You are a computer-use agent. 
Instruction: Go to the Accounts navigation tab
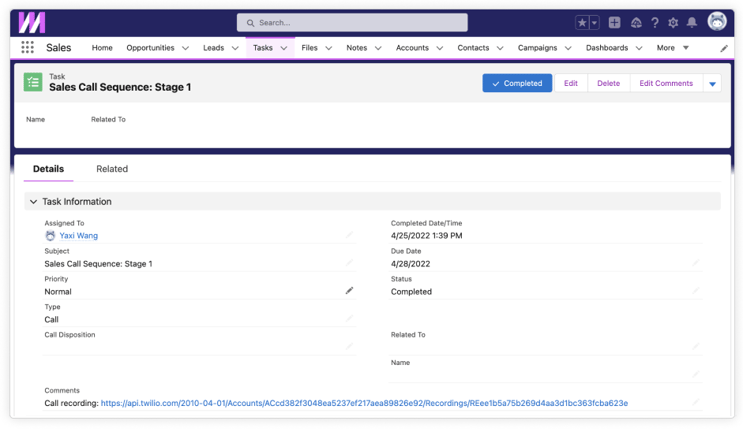[x=411, y=48]
